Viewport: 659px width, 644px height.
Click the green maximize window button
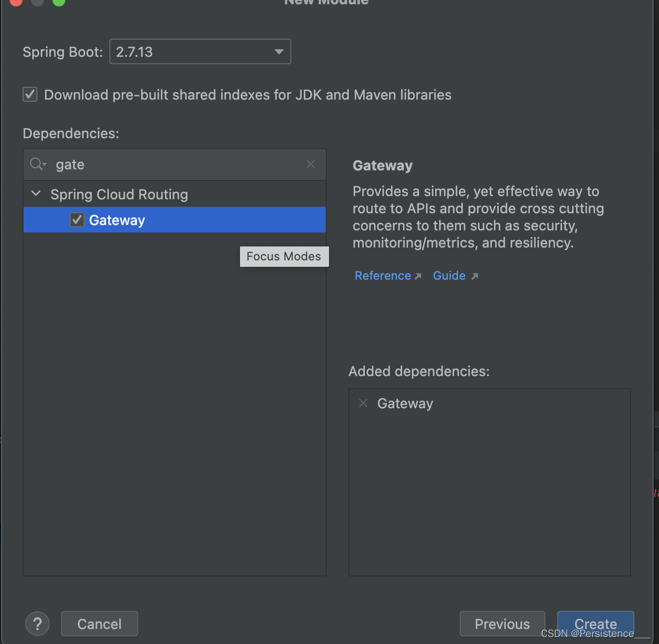59,2
